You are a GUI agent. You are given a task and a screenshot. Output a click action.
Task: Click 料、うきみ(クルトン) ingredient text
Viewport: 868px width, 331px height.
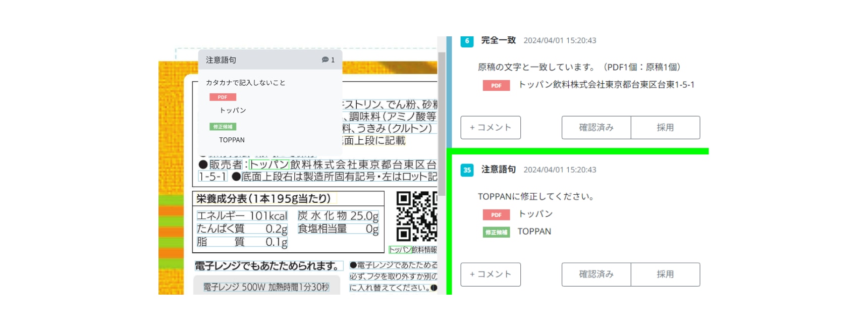[x=387, y=128]
